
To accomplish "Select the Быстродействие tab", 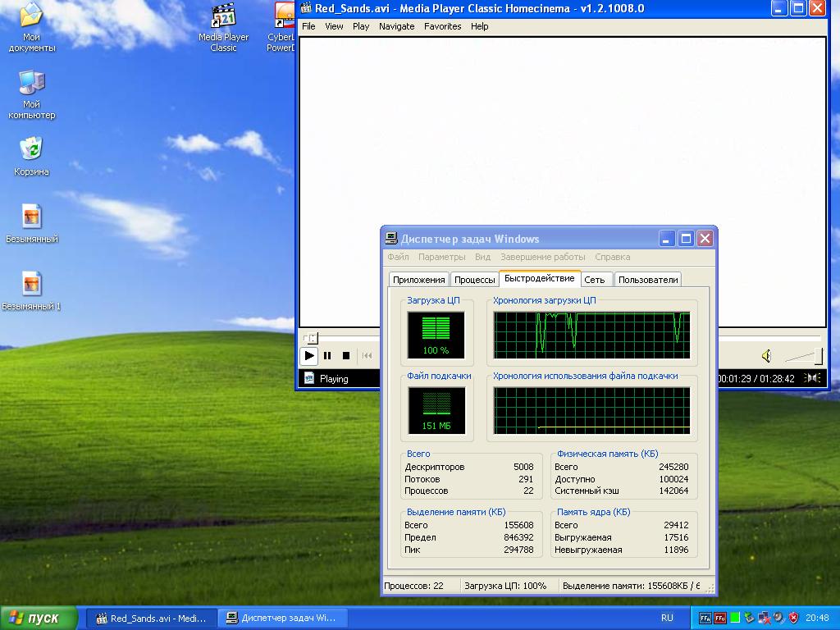I will [x=540, y=279].
